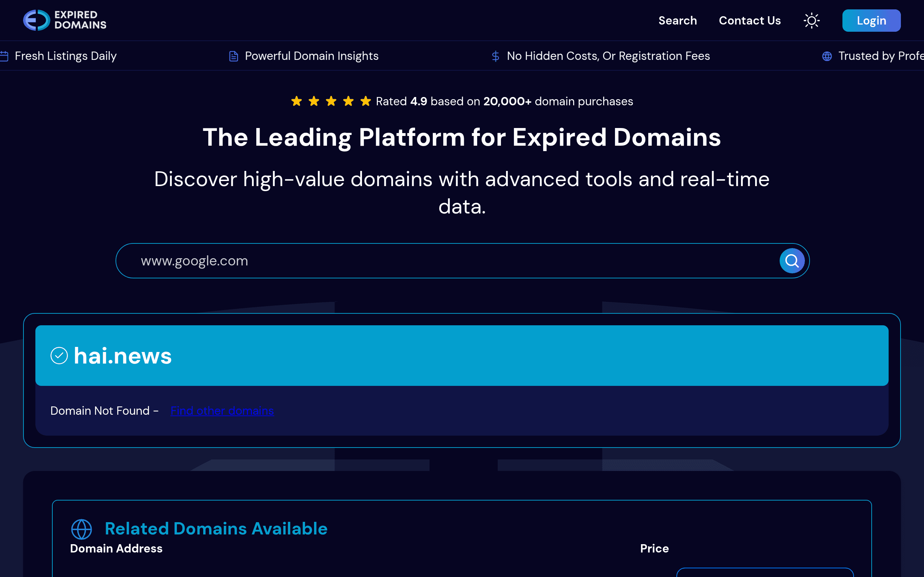Click the dollar icon beside No Hidden Costs
Screen dimensions: 924x577
pos(495,56)
